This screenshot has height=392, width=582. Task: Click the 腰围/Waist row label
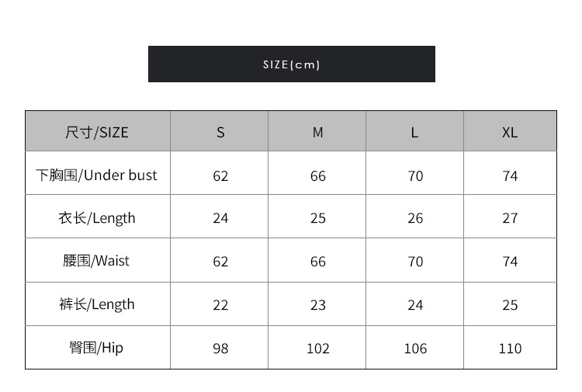click(97, 261)
